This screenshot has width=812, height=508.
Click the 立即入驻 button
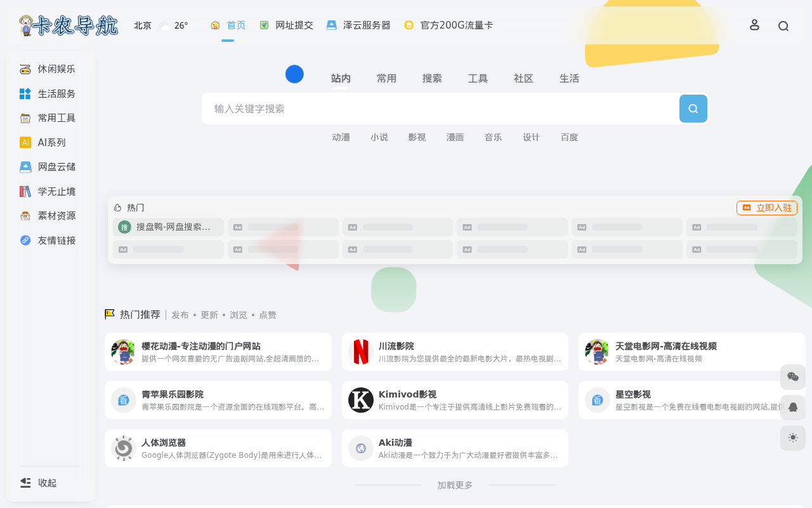766,208
